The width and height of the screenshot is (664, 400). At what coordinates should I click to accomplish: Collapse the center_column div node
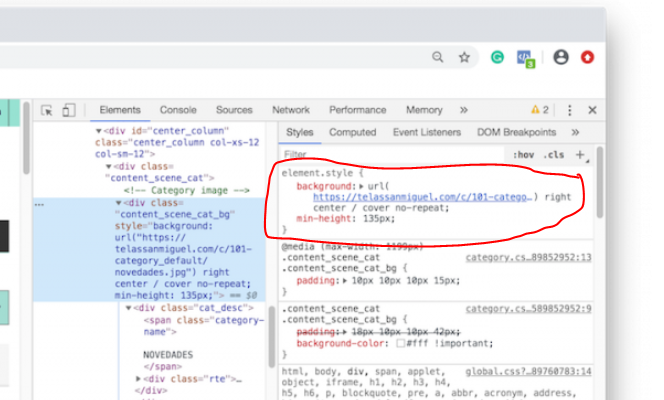point(99,131)
